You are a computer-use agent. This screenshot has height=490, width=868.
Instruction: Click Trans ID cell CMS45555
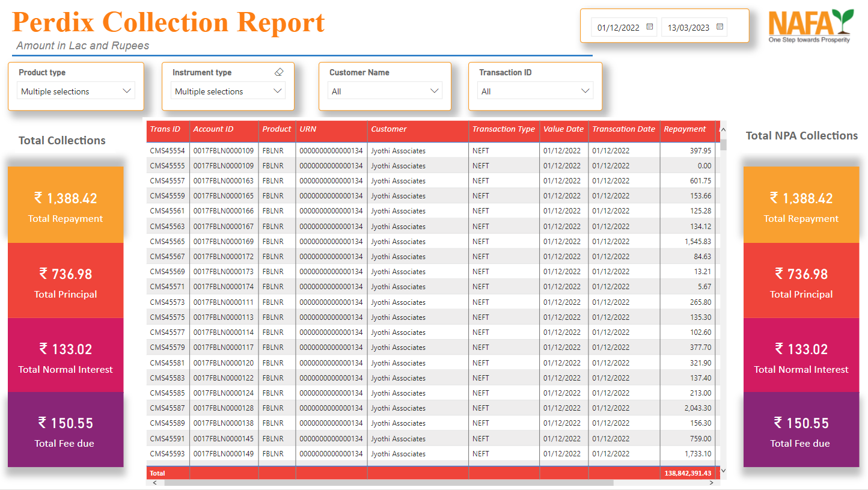168,166
